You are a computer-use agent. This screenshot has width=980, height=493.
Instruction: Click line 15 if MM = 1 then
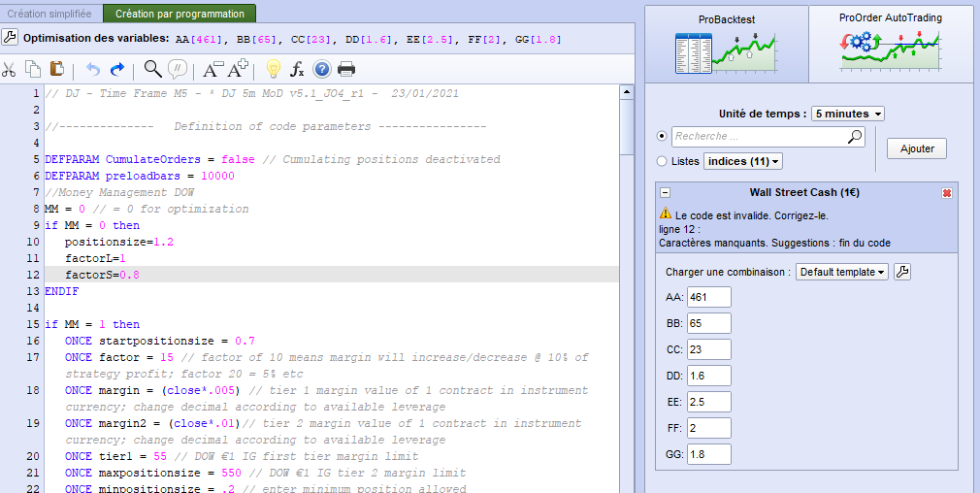click(x=92, y=324)
